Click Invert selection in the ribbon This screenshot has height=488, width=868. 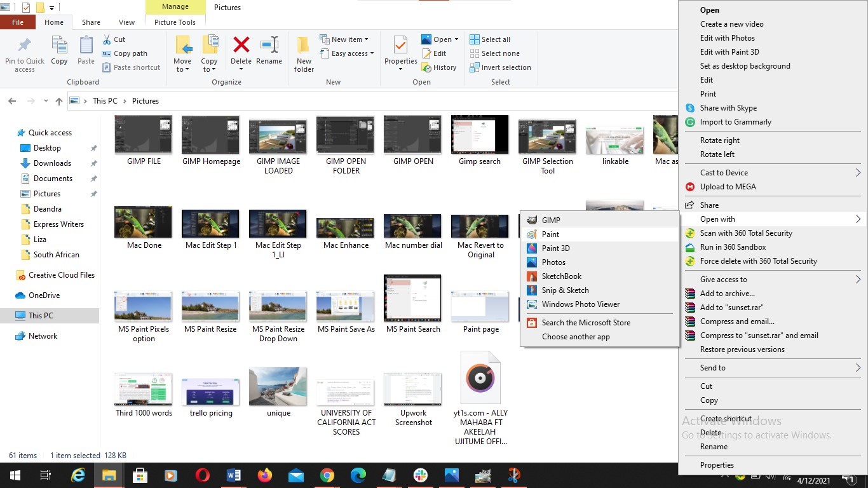click(x=500, y=67)
